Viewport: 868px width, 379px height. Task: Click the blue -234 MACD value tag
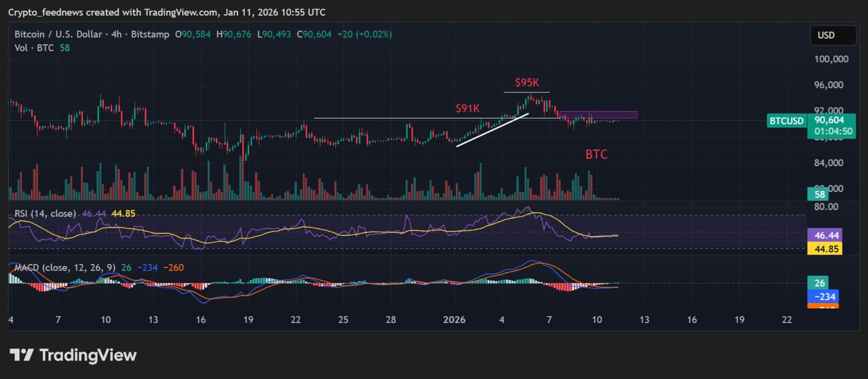point(822,297)
